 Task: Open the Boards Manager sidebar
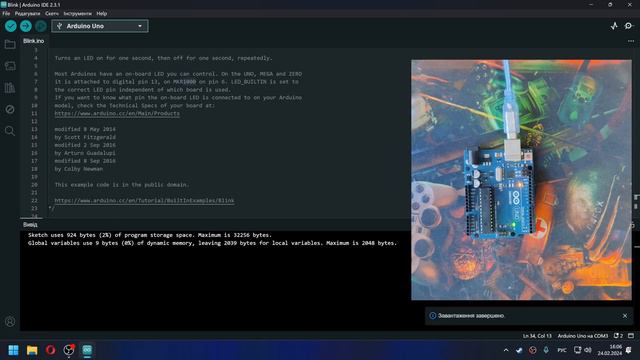point(10,66)
